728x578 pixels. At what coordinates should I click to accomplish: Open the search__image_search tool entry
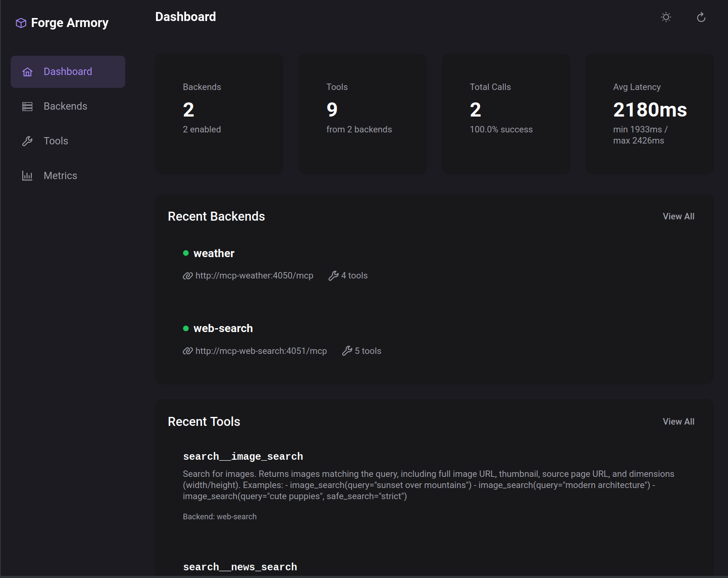243,456
